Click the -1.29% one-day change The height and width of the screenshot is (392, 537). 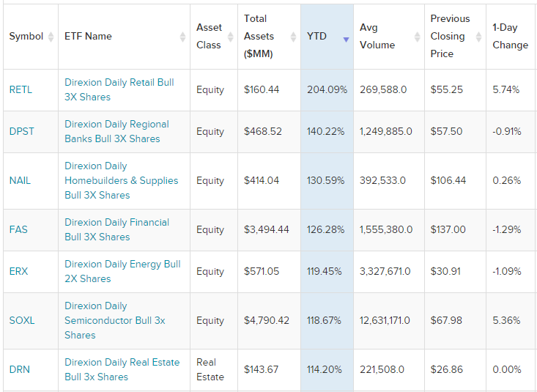click(507, 229)
